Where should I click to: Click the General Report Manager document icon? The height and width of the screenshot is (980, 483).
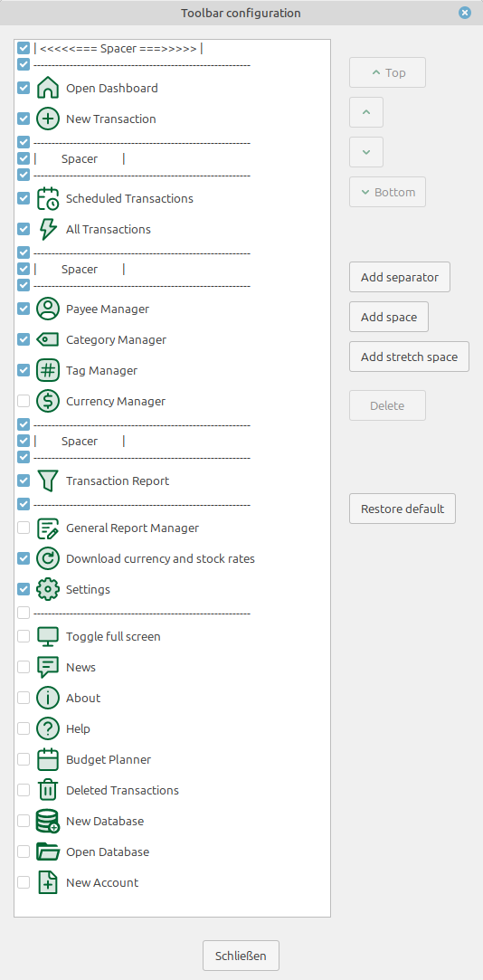point(48,528)
